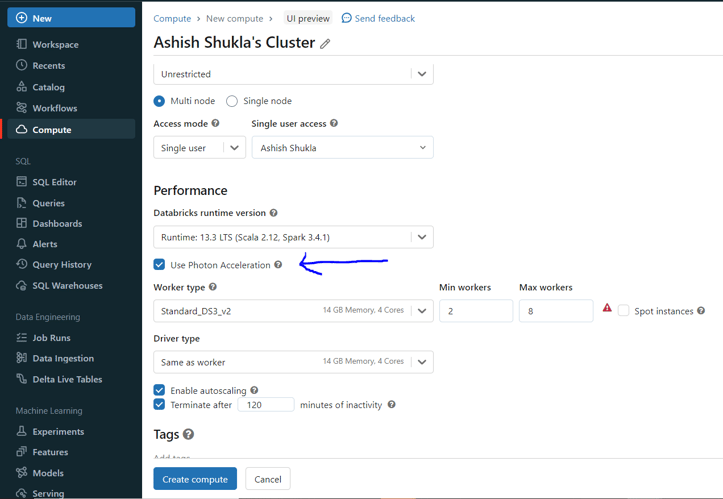Screen dimensions: 723x499
Task: Click the Single user access help icon
Action: tap(334, 123)
